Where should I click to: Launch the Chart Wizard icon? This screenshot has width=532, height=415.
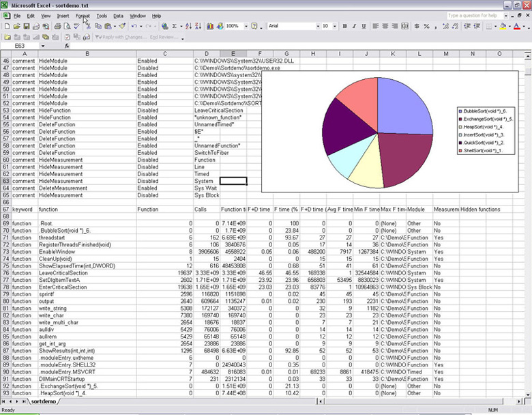point(210,26)
